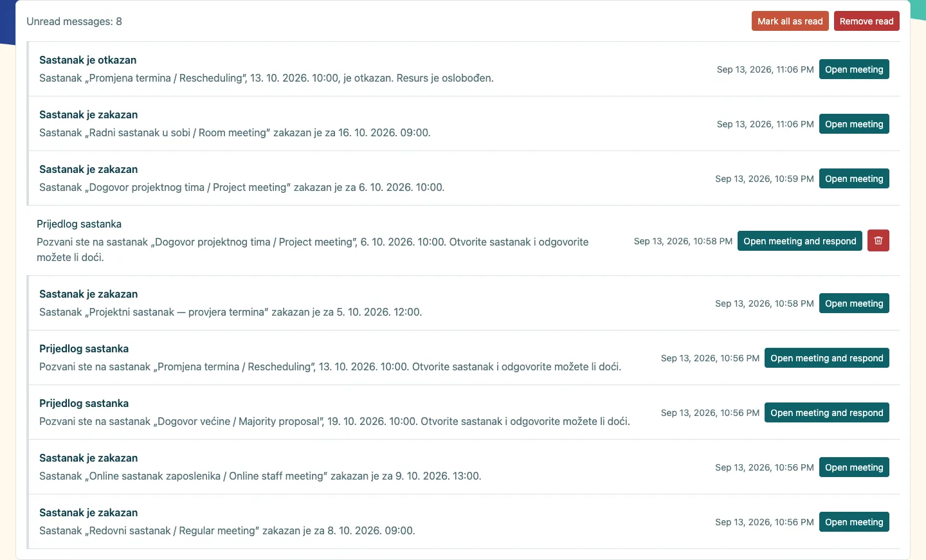Select the Majority proposal notification message text
The image size is (926, 560).
334,421
